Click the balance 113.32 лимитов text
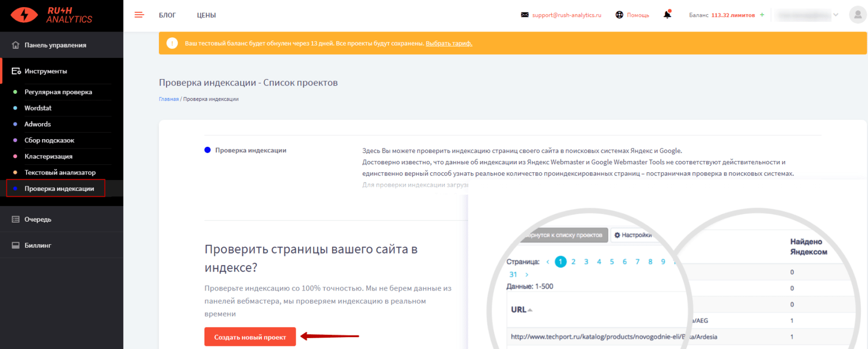 pos(733,15)
